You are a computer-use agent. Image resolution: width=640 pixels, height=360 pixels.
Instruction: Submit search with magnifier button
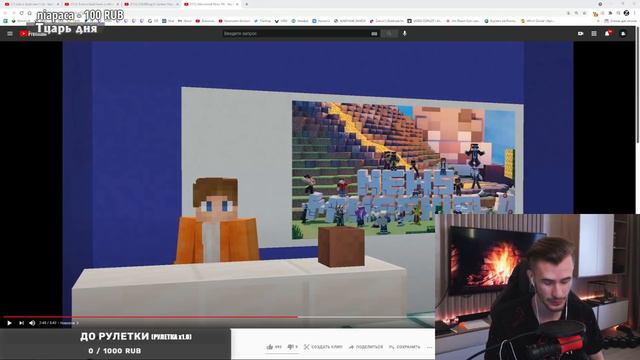(389, 33)
